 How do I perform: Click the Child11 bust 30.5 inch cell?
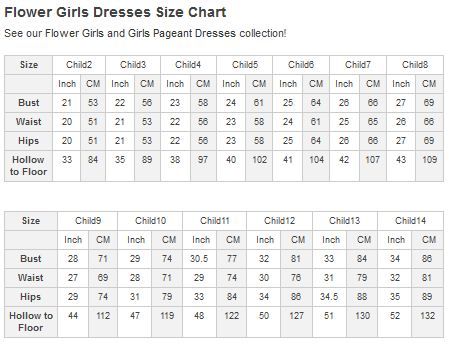[x=200, y=259]
